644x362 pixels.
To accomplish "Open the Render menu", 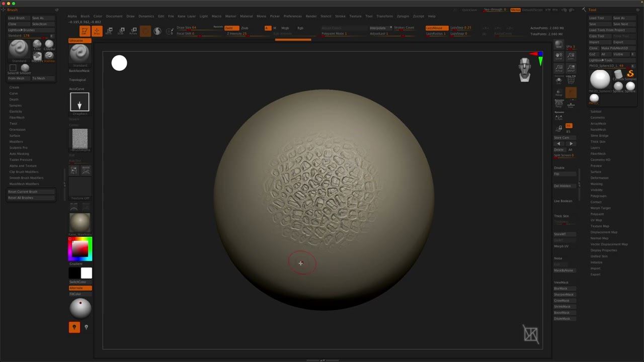I will (311, 16).
